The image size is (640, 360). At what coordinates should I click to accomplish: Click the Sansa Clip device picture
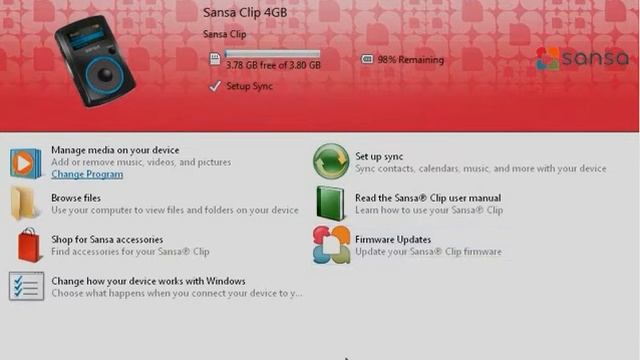click(95, 61)
